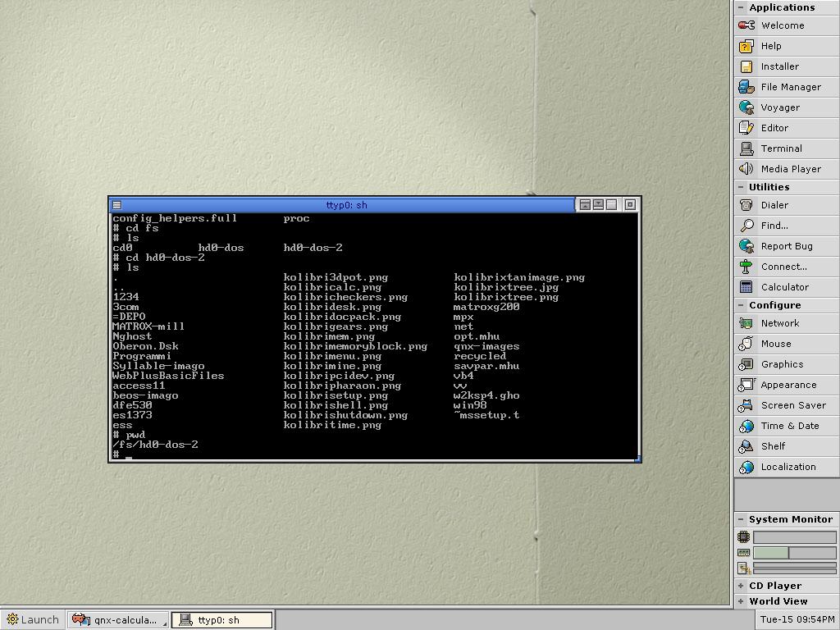Select the ttyp0: sh taskbar item

[223, 619]
